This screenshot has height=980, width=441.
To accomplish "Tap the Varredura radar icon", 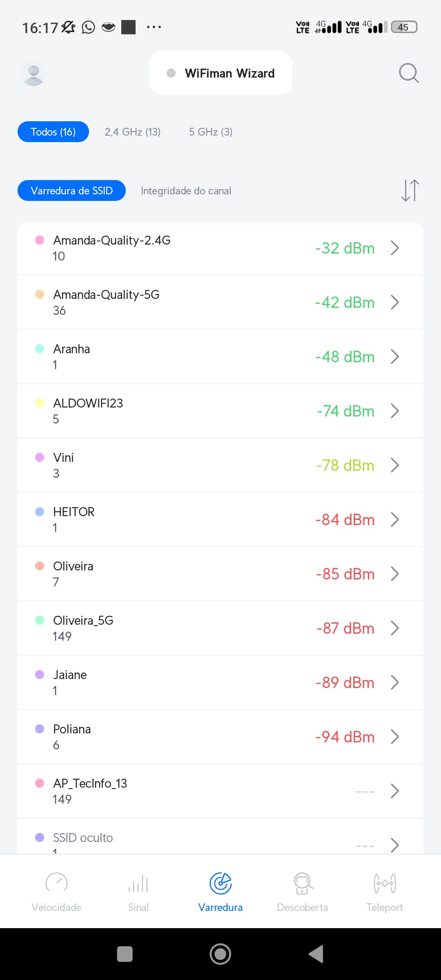I will pyautogui.click(x=220, y=884).
